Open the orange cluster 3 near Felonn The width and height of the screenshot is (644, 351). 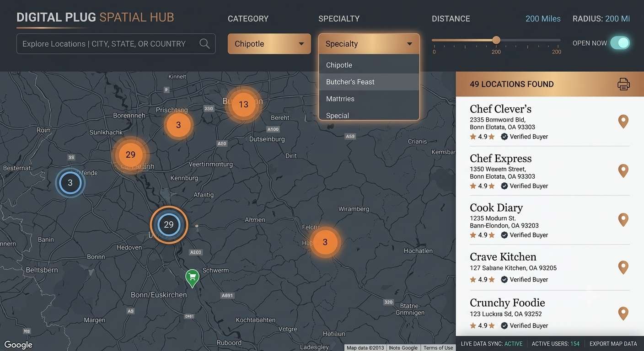tap(325, 242)
